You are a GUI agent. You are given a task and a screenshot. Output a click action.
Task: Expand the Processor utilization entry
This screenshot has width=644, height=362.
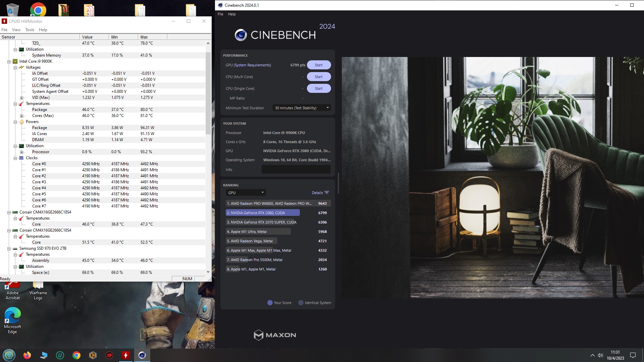coord(21,152)
